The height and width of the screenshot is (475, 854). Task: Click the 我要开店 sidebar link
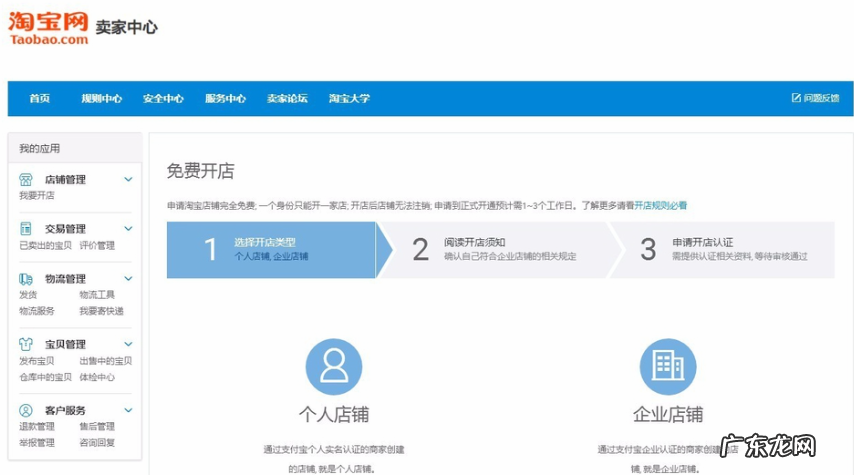pos(37,196)
